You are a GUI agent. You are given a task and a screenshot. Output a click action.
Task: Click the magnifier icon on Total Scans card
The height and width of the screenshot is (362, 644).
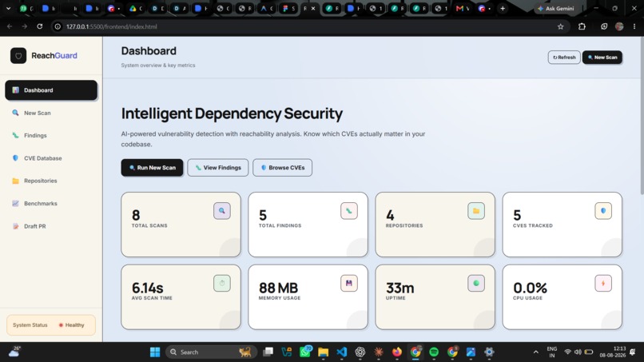[222, 211]
